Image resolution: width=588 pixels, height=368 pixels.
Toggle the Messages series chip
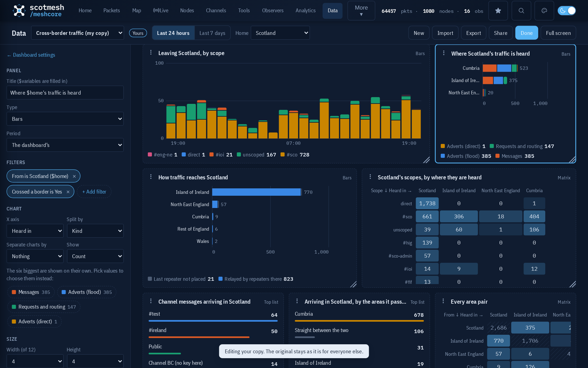pyautogui.click(x=31, y=292)
